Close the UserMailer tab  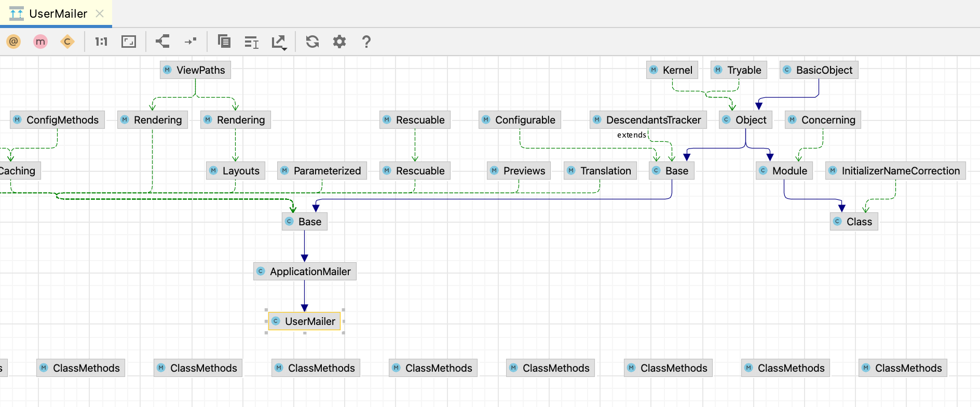coord(100,14)
